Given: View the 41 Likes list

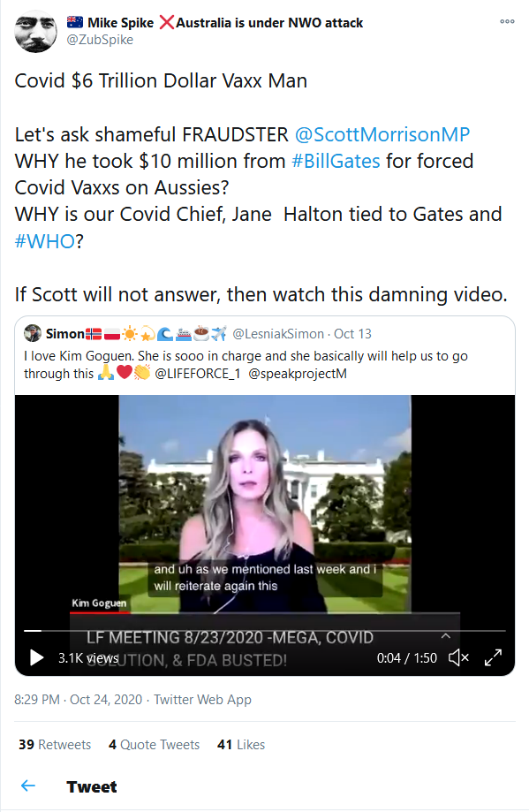Looking at the screenshot, I should point(241,744).
